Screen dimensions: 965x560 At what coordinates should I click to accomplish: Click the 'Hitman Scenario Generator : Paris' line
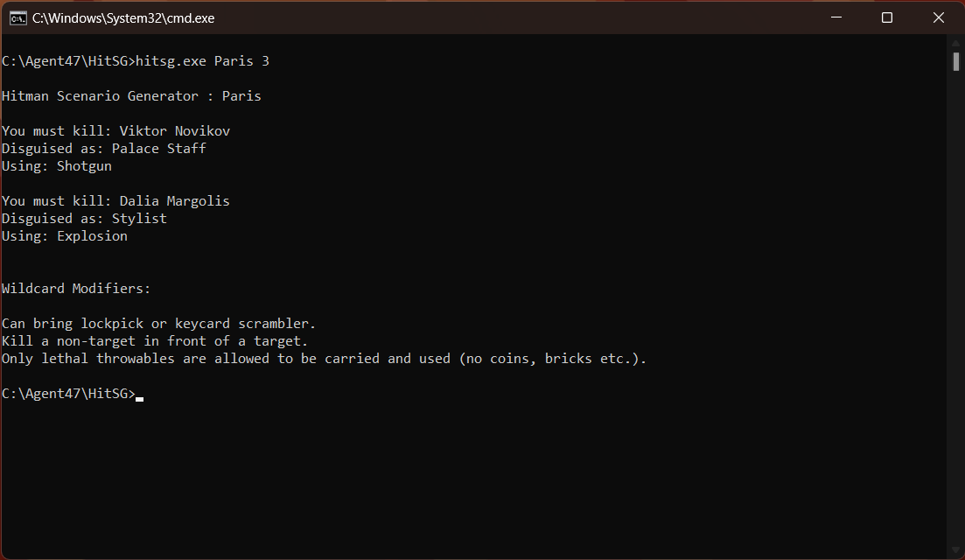coord(131,96)
